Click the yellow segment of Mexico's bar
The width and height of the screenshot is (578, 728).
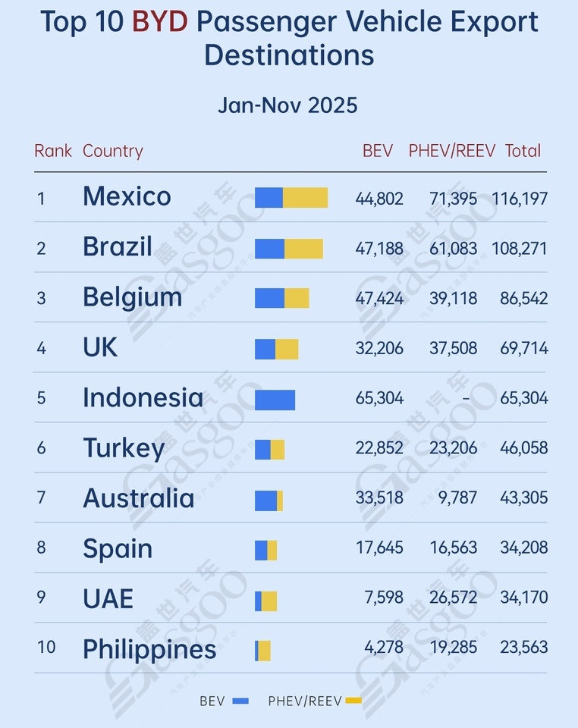pos(306,198)
